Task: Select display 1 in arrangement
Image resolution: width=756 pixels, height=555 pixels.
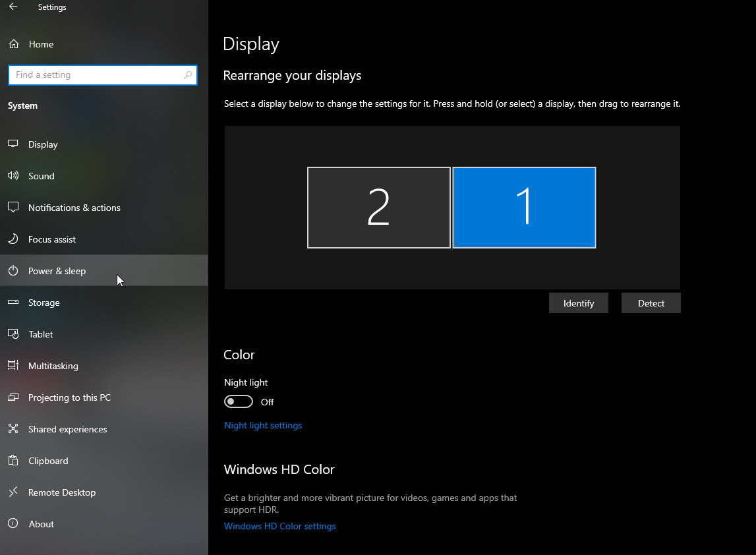Action: [x=524, y=208]
